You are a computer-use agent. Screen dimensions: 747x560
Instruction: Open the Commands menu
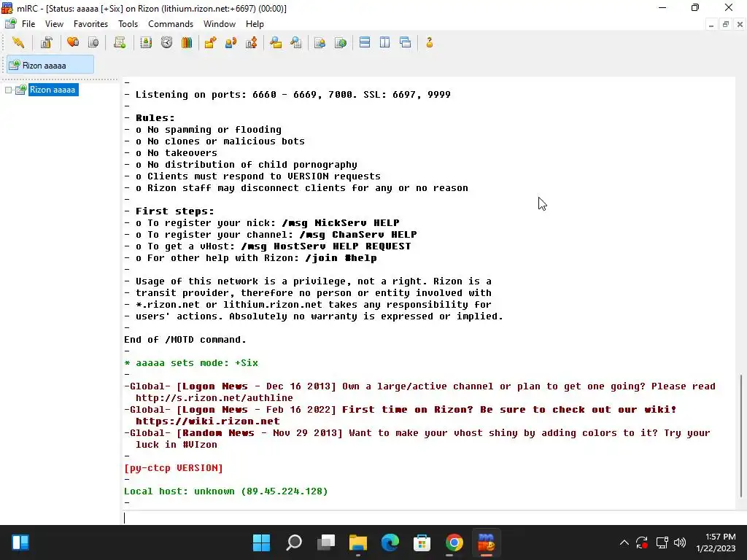171,24
